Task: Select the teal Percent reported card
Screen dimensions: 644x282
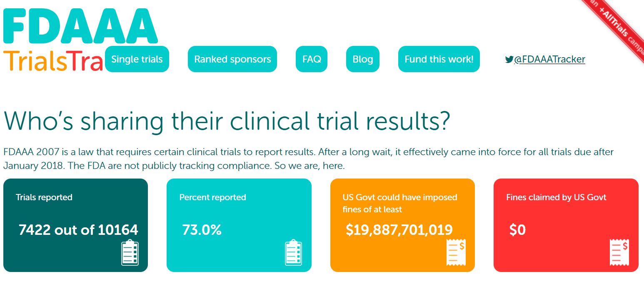Action: 239,225
